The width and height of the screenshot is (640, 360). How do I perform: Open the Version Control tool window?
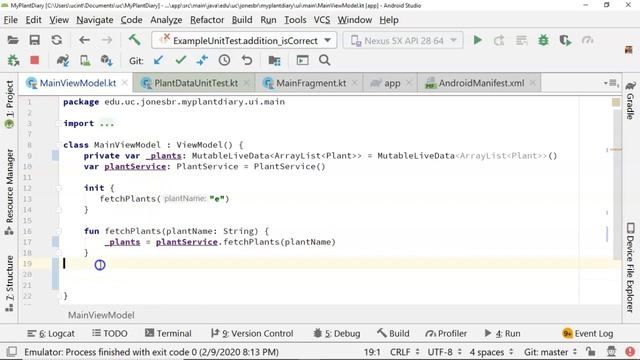pyautogui.click(x=252, y=333)
